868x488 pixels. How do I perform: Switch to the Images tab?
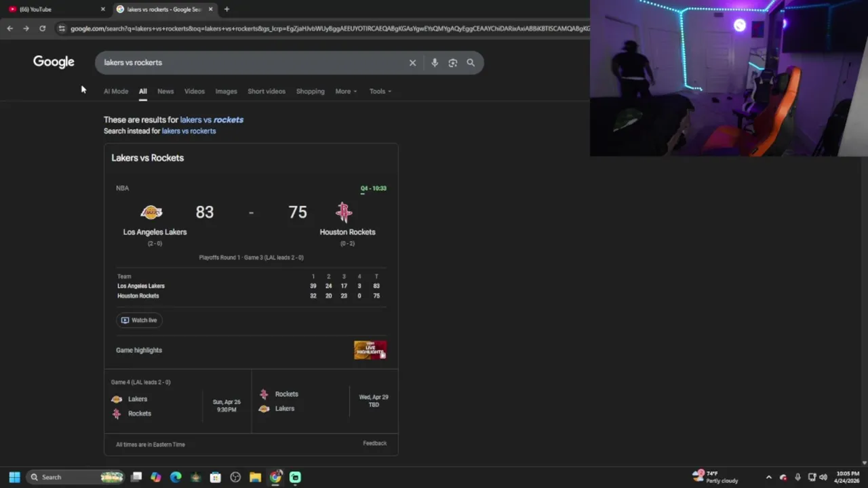coord(226,91)
